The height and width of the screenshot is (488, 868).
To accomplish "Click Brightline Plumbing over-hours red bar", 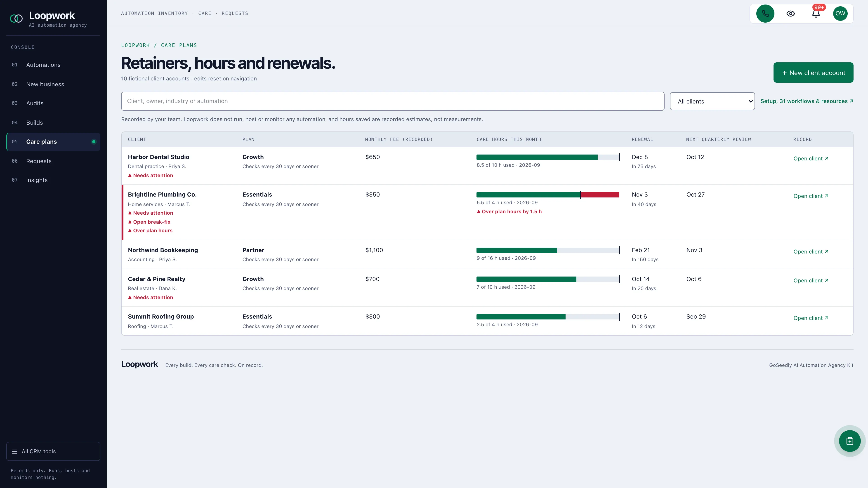I will [600, 195].
